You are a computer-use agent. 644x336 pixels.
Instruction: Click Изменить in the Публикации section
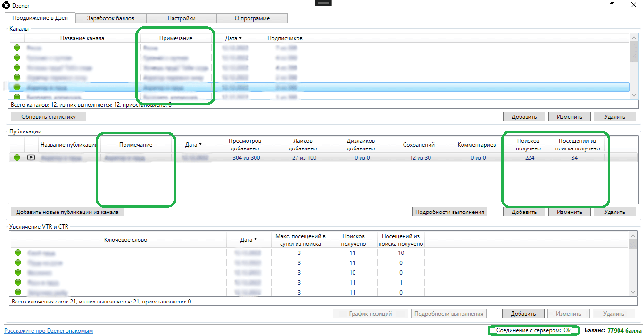pos(569,212)
